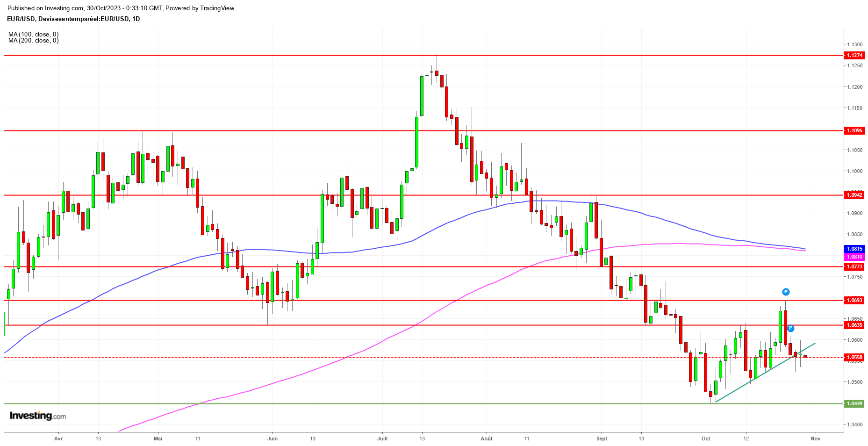Select the MA (100, close, 0) indicator label
The width and height of the screenshot is (868, 446).
tap(33, 35)
